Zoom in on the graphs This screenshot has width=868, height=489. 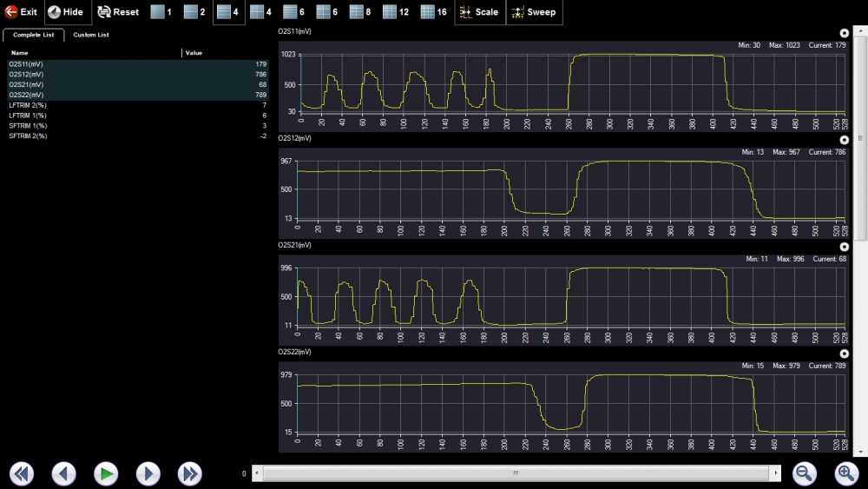(x=846, y=473)
